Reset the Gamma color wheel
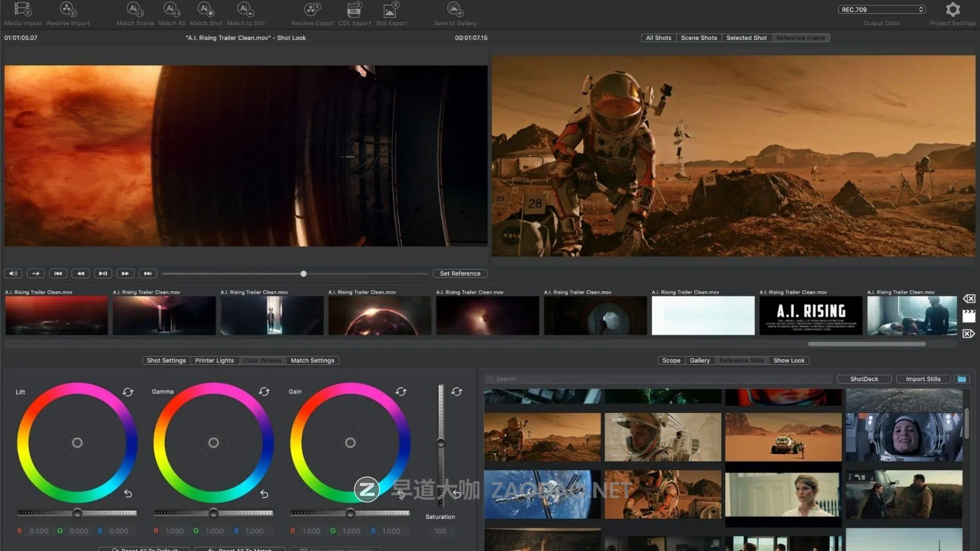This screenshot has width=980, height=551. tap(264, 391)
